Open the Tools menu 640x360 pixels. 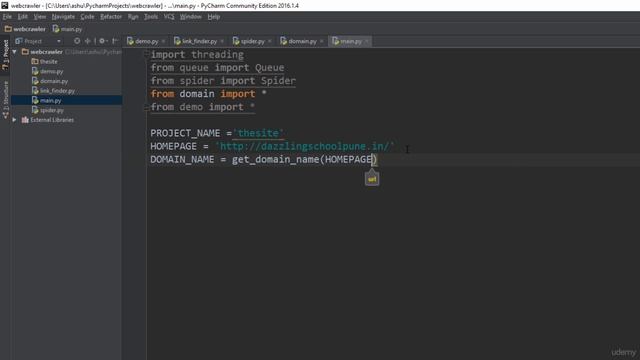coord(151,17)
